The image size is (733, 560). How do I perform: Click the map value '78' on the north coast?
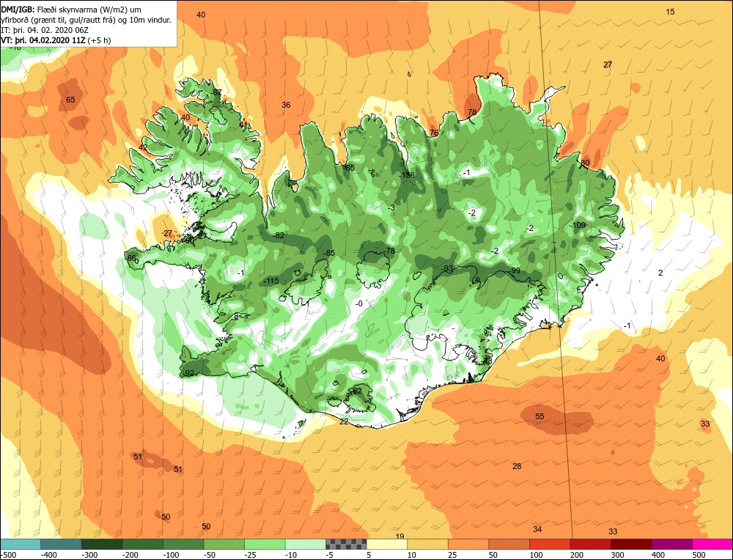click(472, 112)
